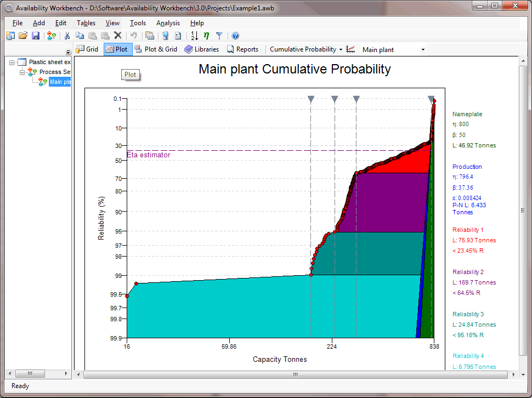The width and height of the screenshot is (532, 398).
Task: Click the Delete (red X) toolbar icon
Action: point(117,35)
